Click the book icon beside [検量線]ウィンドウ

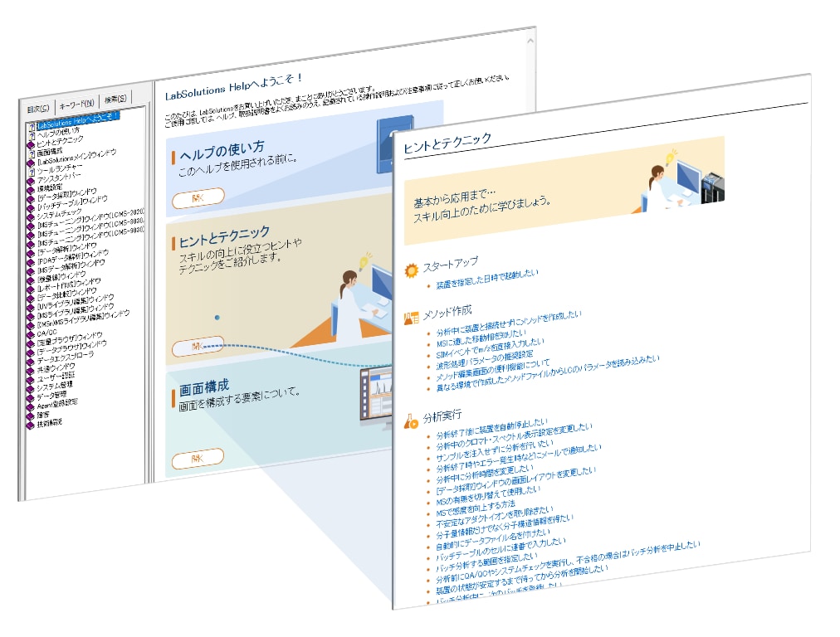tap(31, 280)
